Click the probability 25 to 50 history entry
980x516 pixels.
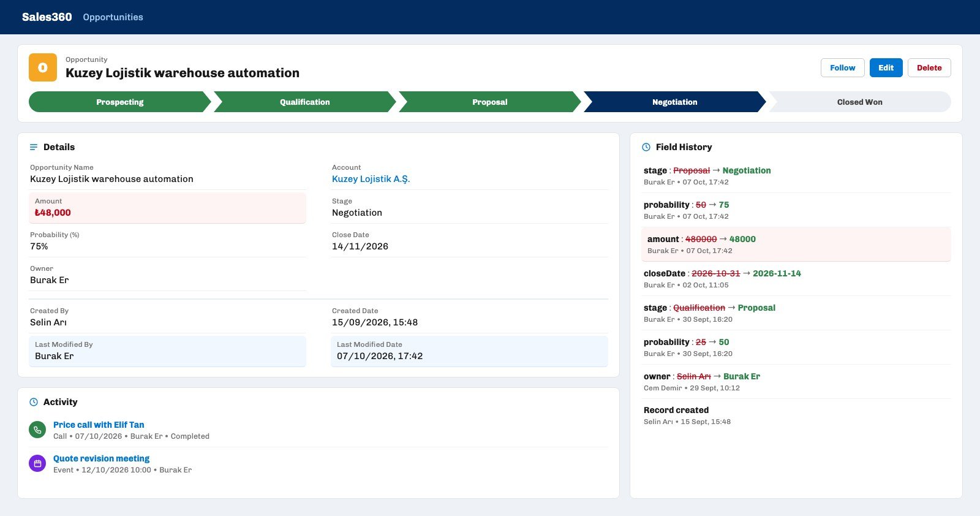click(796, 347)
